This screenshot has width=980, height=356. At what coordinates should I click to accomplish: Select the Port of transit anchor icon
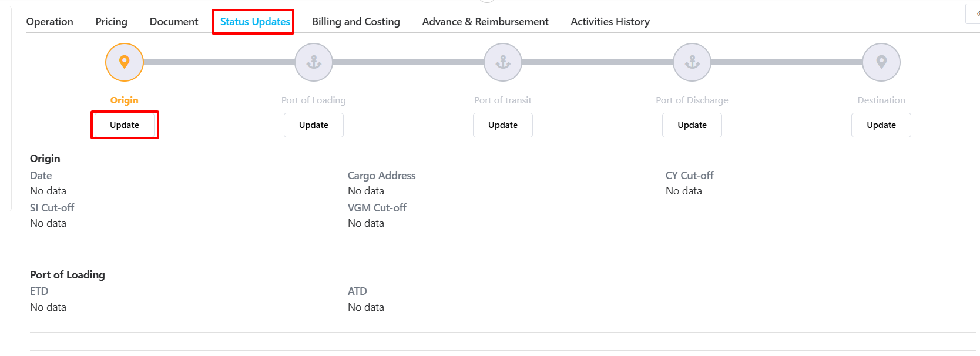503,62
